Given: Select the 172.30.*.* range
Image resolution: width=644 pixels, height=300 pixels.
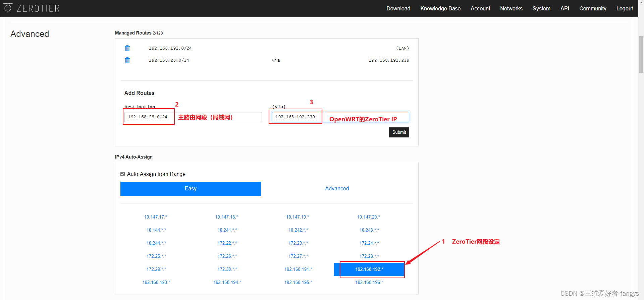Looking at the screenshot, I should [x=227, y=269].
